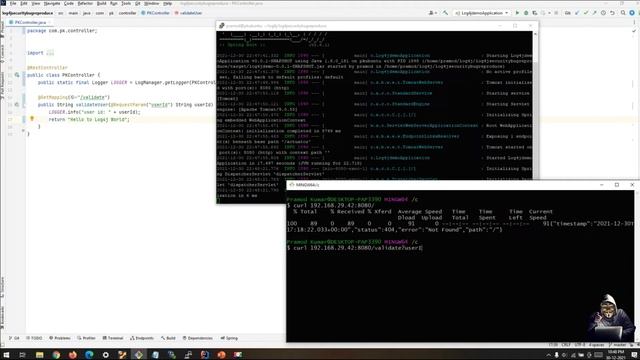Click the Git history clock icon
This screenshot has height=360, width=640.
[603, 13]
